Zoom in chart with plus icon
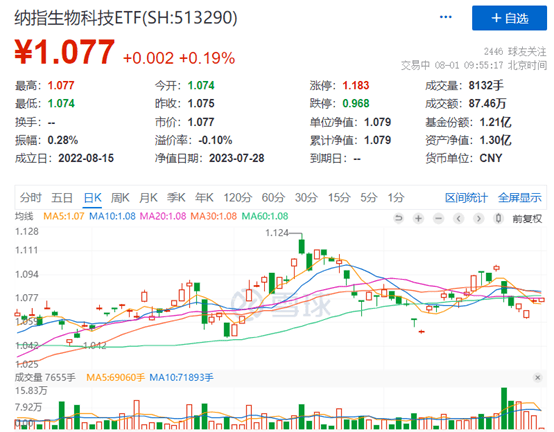This screenshot has height=432, width=554. (x=418, y=219)
